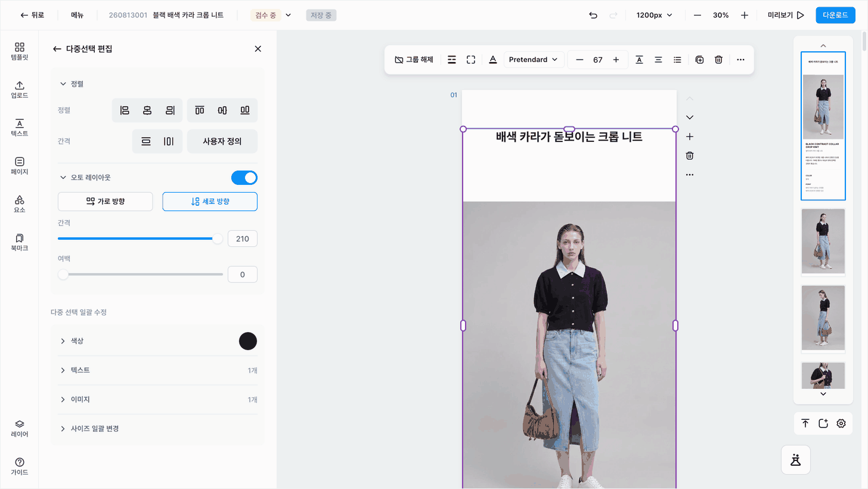Image resolution: width=868 pixels, height=489 pixels.
Task: Align selection to the bottom edge
Action: [245, 110]
